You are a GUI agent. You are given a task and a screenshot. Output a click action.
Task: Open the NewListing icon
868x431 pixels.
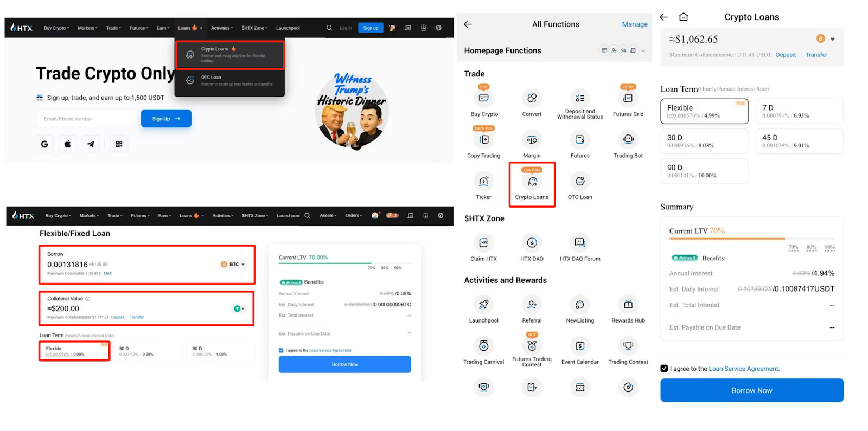point(580,305)
